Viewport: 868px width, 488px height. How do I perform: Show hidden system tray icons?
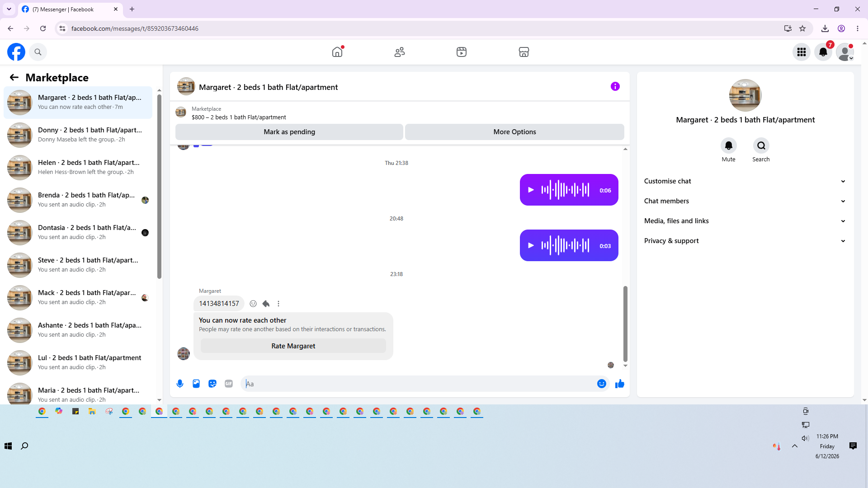coord(794,446)
